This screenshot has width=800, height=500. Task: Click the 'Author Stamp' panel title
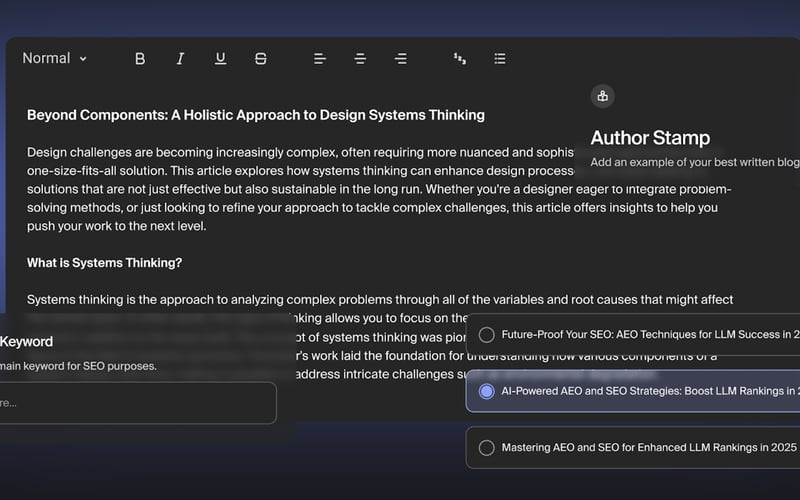coord(651,138)
